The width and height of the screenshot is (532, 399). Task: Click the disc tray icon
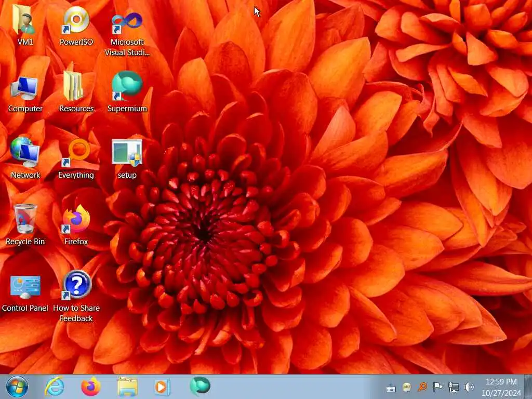pyautogui.click(x=406, y=387)
